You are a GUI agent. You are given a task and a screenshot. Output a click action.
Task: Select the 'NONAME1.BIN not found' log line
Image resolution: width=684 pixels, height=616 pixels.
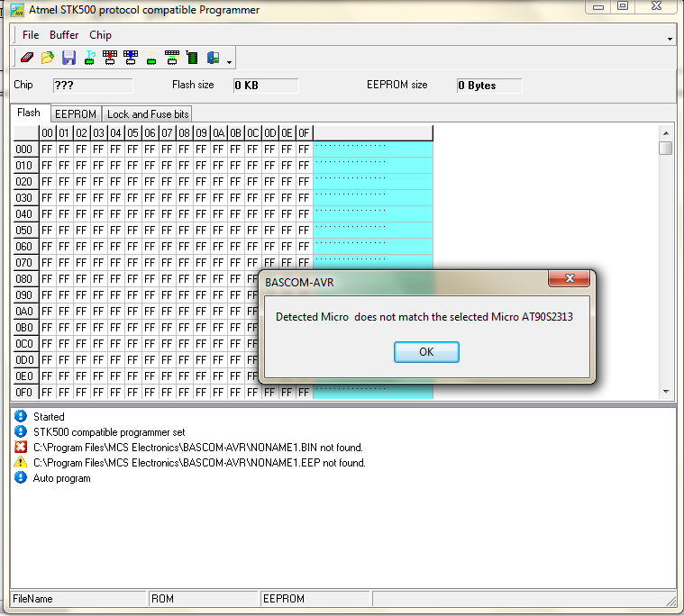tap(198, 448)
